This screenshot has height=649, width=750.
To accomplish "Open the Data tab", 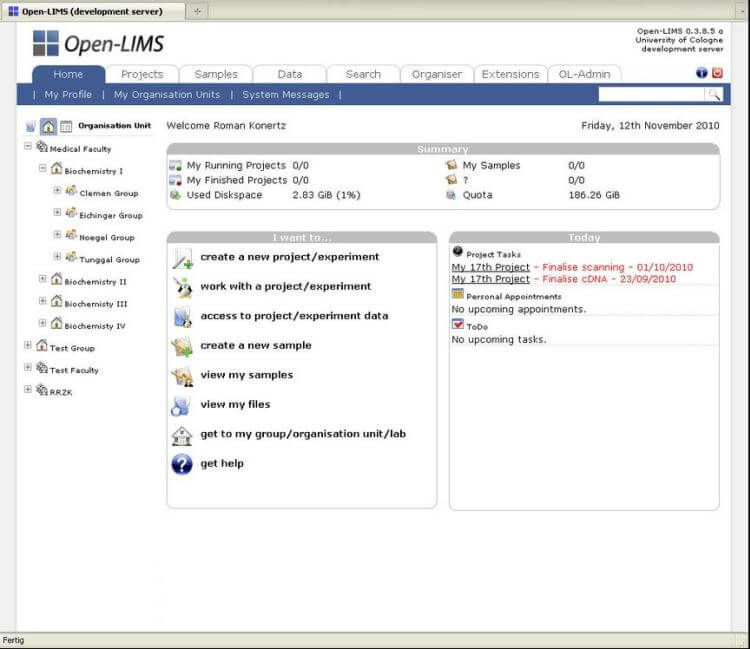I will [290, 74].
